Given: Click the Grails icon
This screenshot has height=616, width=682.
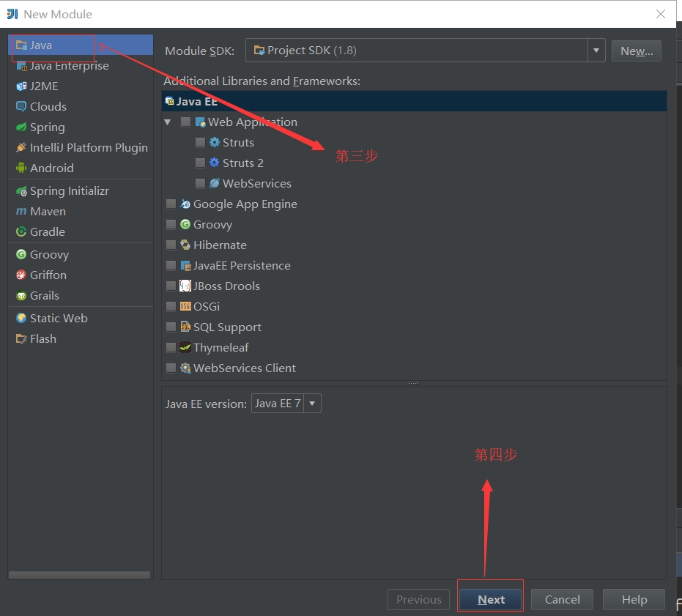Looking at the screenshot, I should 21,295.
